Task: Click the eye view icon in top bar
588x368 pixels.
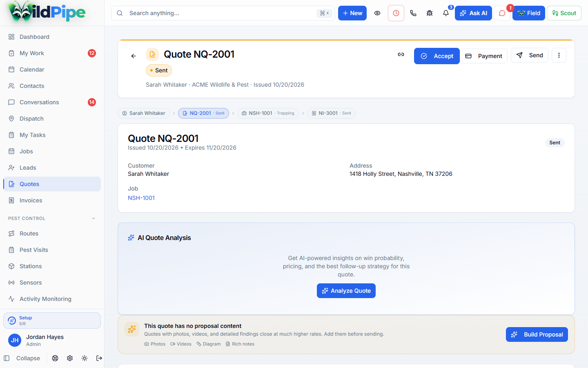Action: click(377, 13)
